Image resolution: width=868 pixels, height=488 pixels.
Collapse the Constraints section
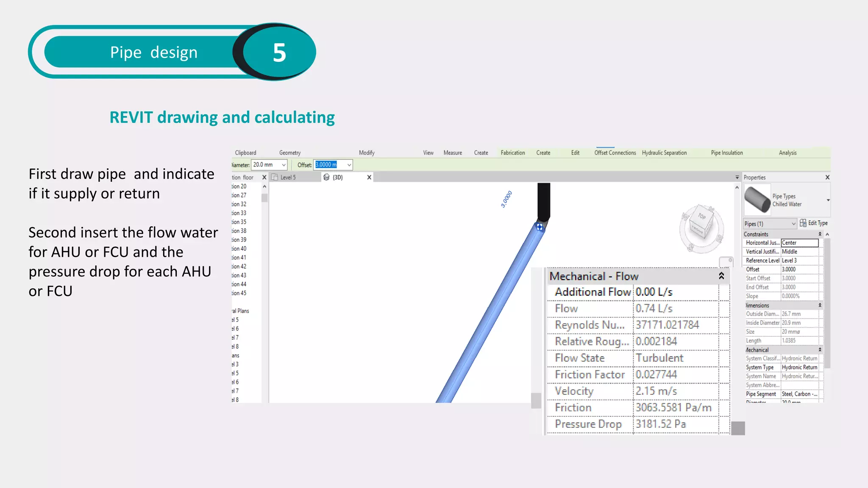click(x=820, y=234)
